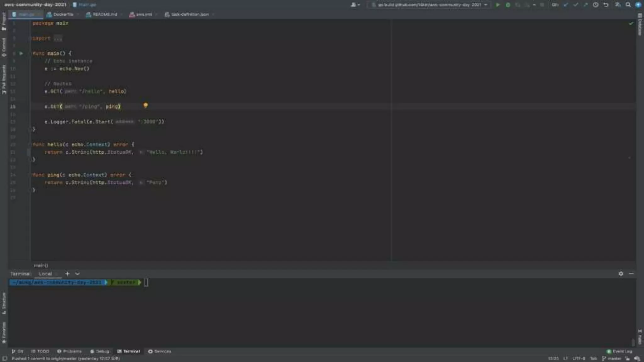Open terminal settings gear icon
644x362 pixels.
(x=621, y=274)
